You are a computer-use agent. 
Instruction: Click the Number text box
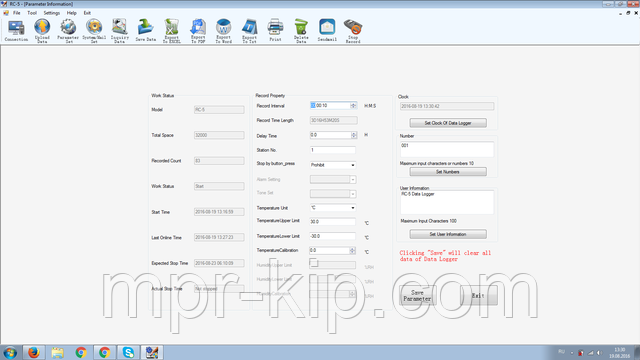[x=447, y=149]
